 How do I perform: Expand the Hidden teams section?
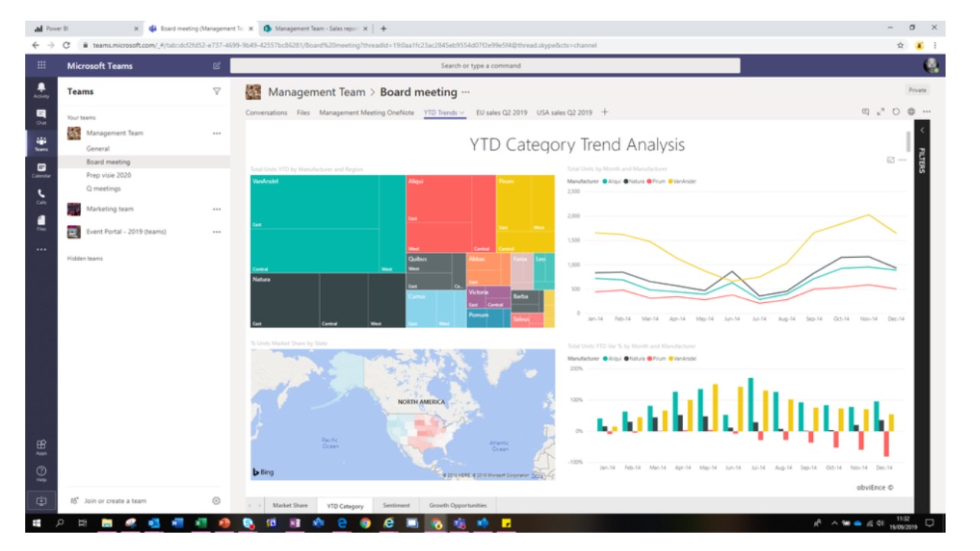point(85,259)
